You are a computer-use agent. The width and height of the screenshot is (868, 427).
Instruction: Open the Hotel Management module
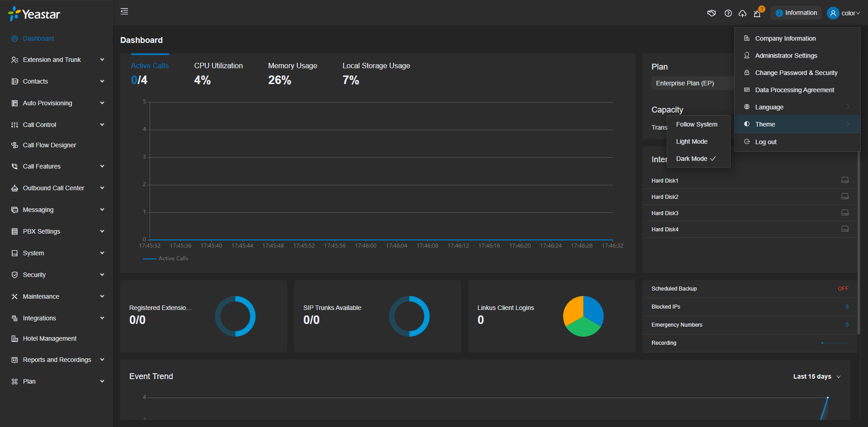pyautogui.click(x=50, y=338)
